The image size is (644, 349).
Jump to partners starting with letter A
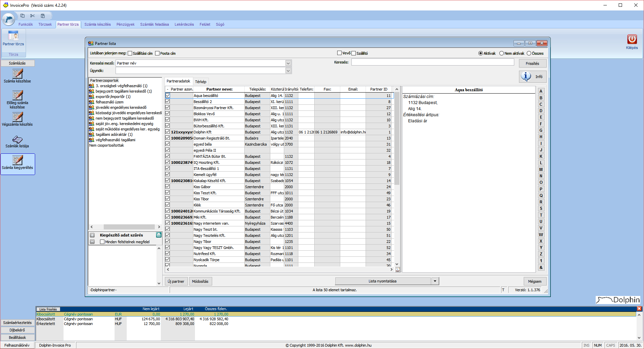[x=541, y=91]
